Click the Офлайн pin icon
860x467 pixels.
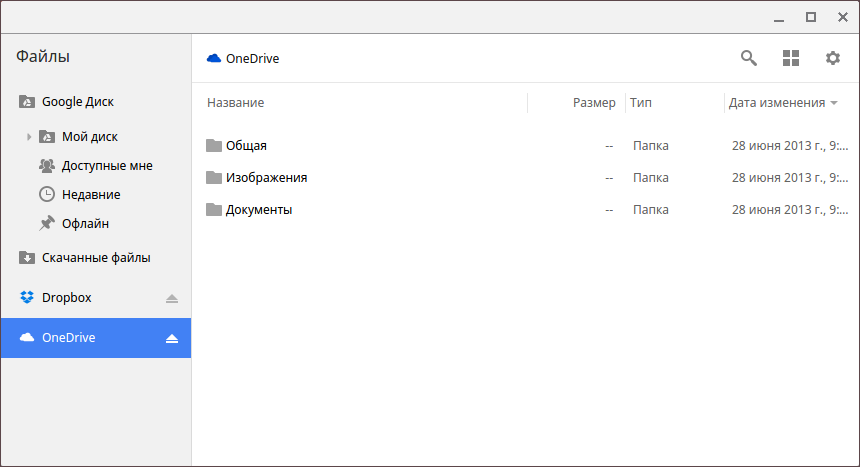(x=47, y=223)
